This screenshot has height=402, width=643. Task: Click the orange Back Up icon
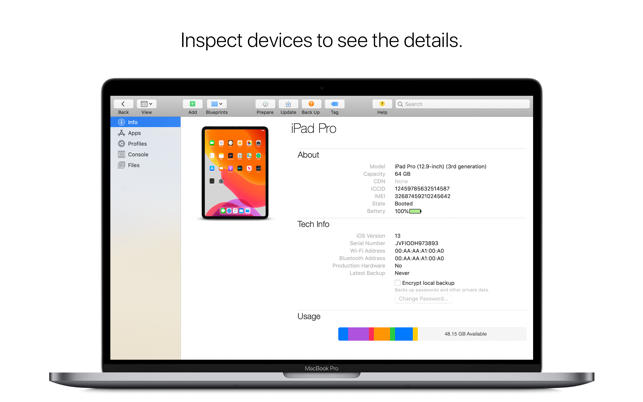pyautogui.click(x=311, y=104)
